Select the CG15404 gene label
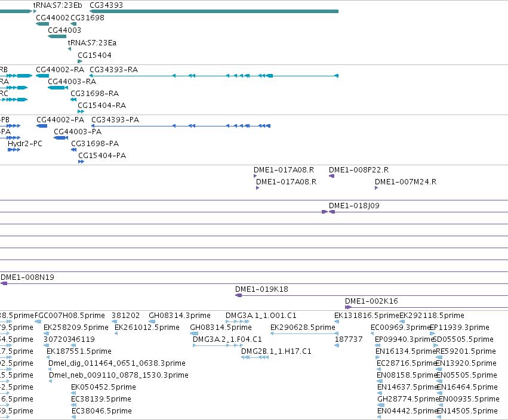 pyautogui.click(x=94, y=55)
